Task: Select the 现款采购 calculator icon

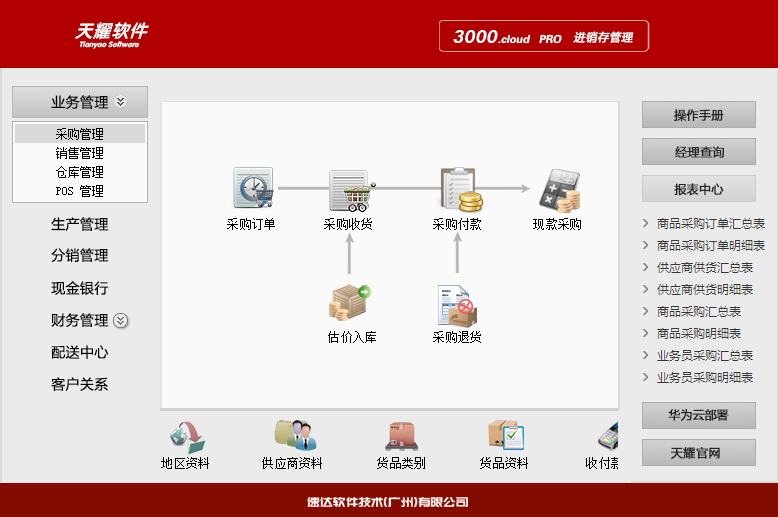Action: [x=557, y=189]
